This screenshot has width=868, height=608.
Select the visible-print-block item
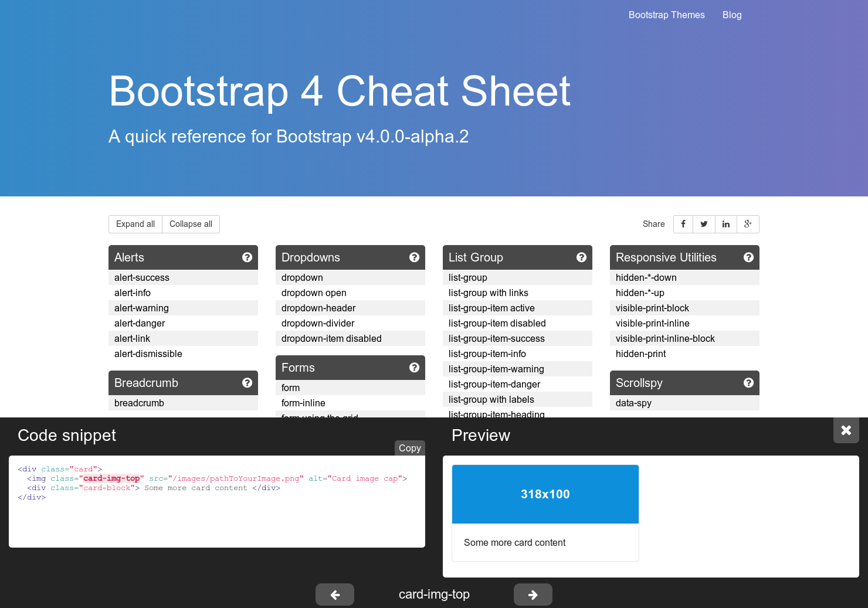tap(684, 308)
